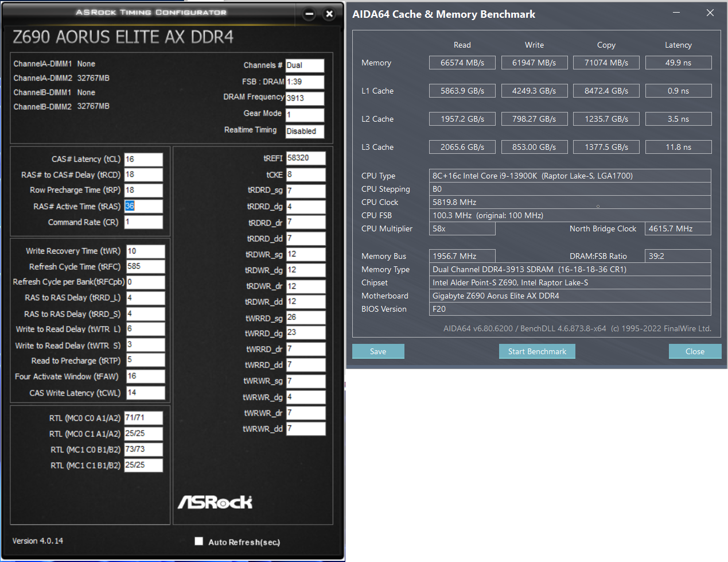
Task: Select the CAS Write Latency (tCWL) field
Action: pyautogui.click(x=146, y=393)
